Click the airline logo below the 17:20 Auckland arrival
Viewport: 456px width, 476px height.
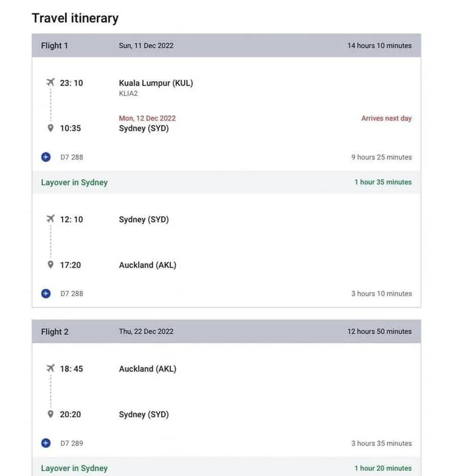46,294
